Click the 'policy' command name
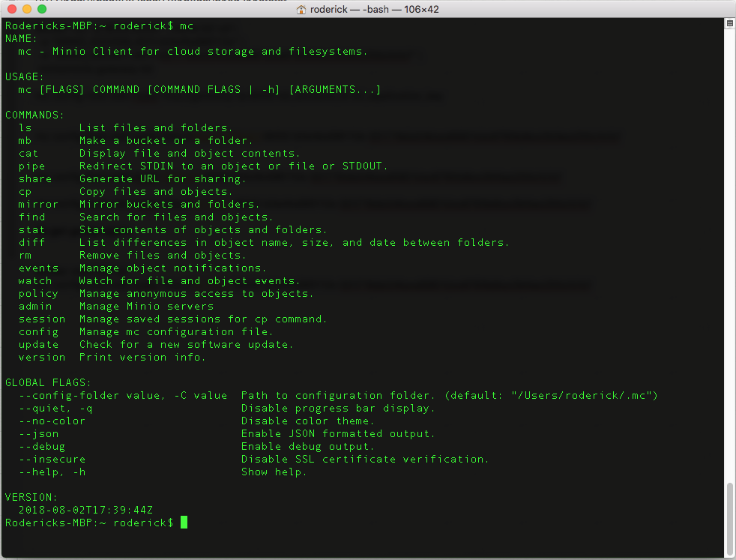The width and height of the screenshot is (736, 560). [x=38, y=293]
